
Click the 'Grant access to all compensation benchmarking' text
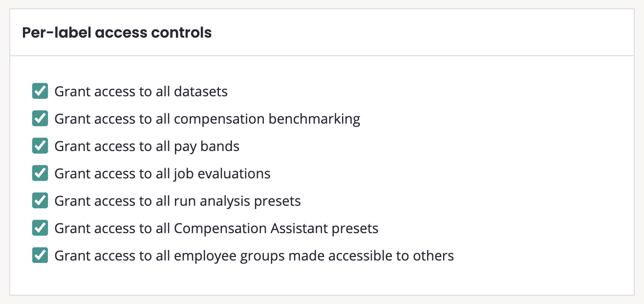pos(207,119)
